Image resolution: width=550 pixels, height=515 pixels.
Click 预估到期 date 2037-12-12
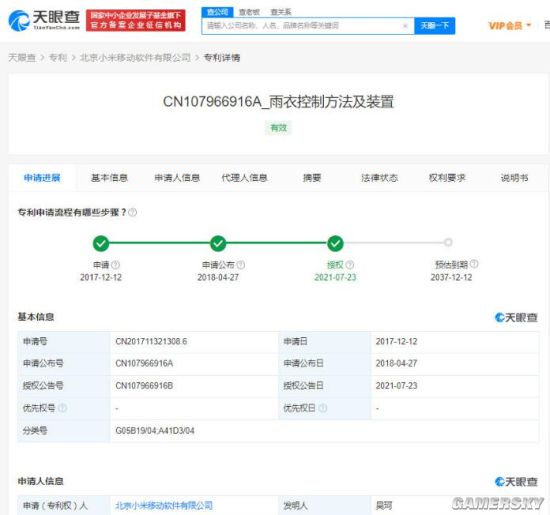coord(451,277)
